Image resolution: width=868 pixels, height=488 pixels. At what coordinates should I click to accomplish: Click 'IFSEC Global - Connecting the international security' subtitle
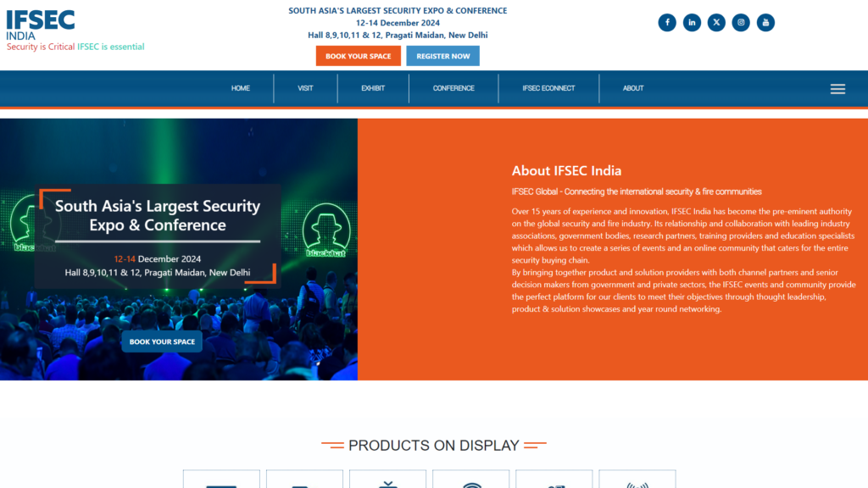coord(637,191)
